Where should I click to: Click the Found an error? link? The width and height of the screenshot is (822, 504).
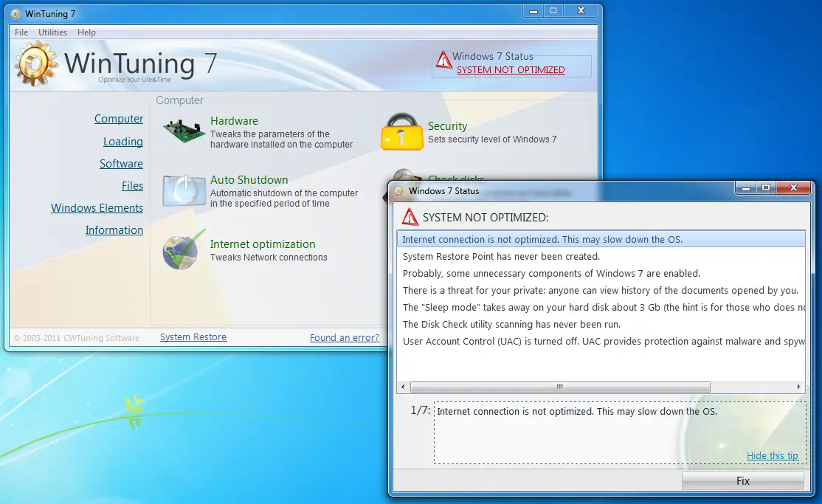pyautogui.click(x=345, y=337)
